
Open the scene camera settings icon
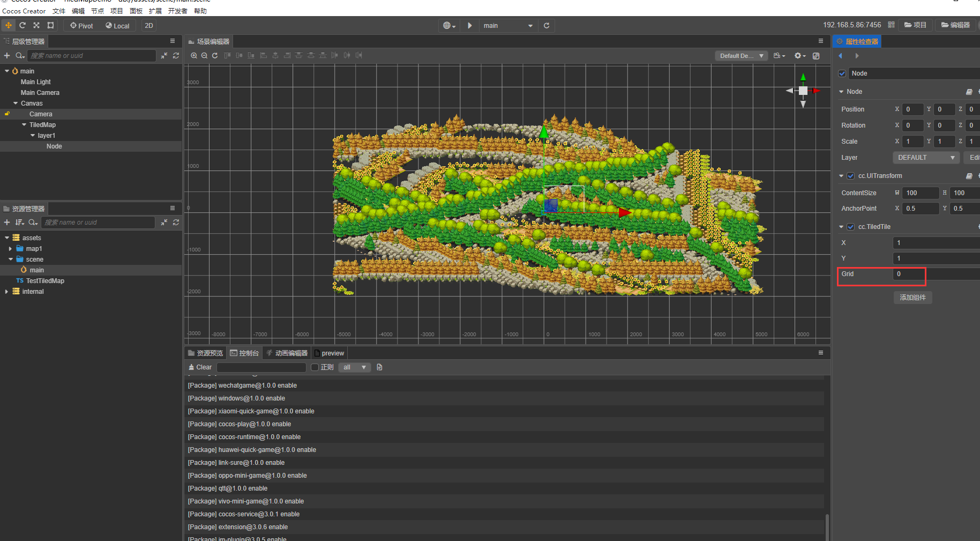779,56
